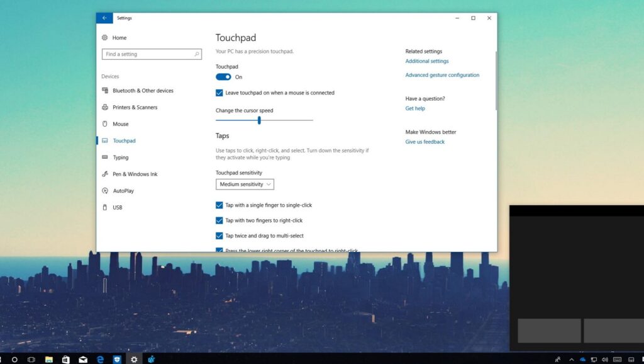Click the Give us feedback link
Image resolution: width=644 pixels, height=364 pixels.
click(x=425, y=142)
